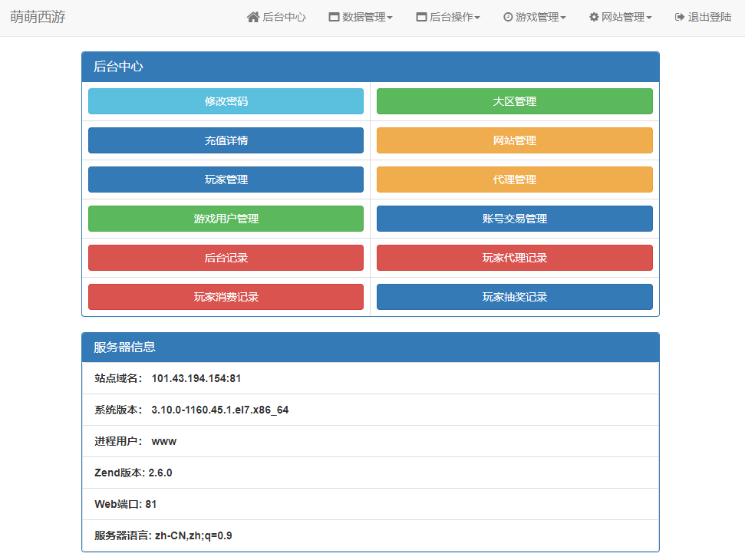745x560 pixels.
Task: Expand the 后台操作 dropdown caret
Action: (x=477, y=18)
